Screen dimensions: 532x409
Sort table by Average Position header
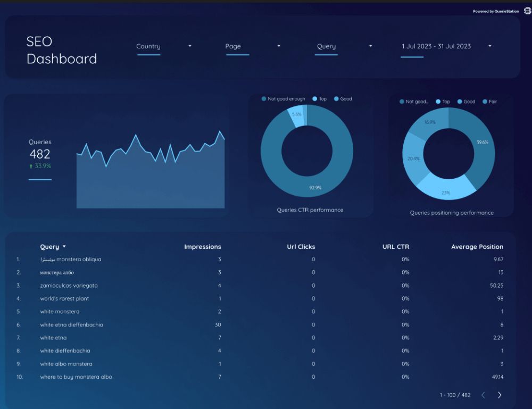(477, 247)
